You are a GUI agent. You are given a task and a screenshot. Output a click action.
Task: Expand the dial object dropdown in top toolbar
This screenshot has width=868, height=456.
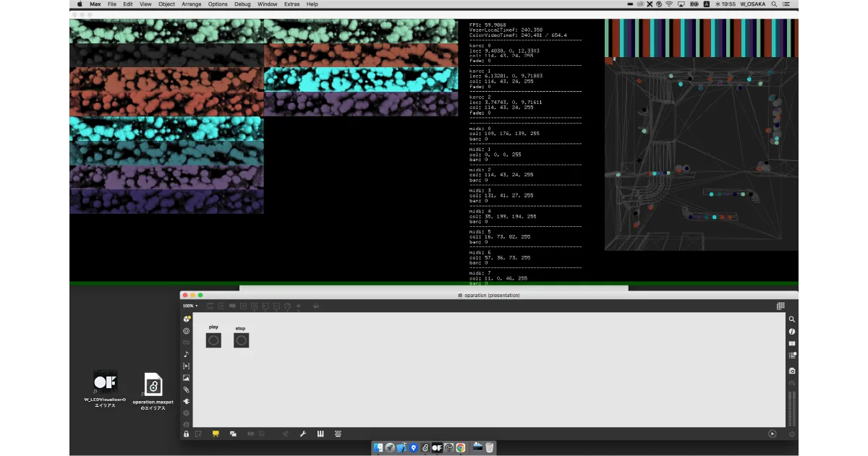tap(287, 306)
